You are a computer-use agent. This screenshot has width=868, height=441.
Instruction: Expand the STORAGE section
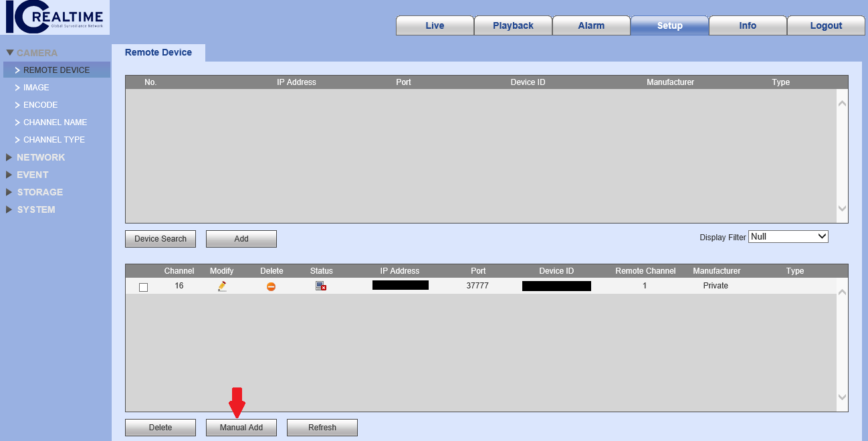pos(40,192)
